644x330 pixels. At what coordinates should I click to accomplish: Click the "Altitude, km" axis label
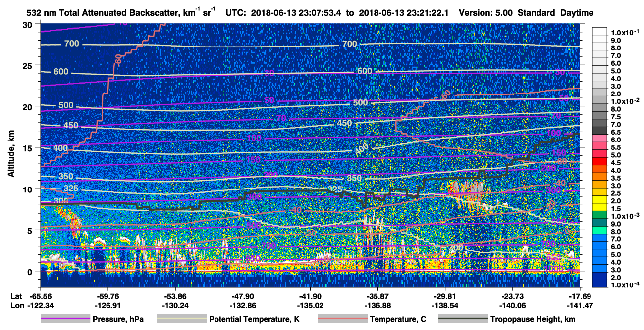11,155
